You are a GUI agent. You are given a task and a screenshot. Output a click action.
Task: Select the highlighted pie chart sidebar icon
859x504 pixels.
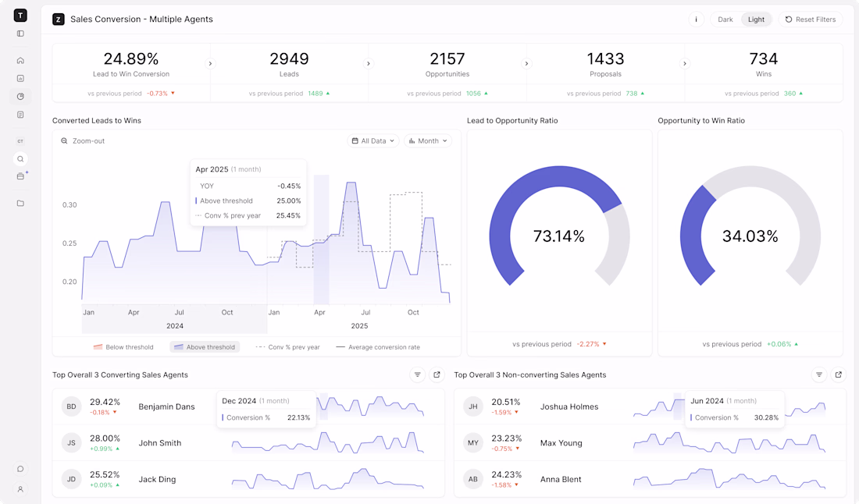(x=20, y=96)
